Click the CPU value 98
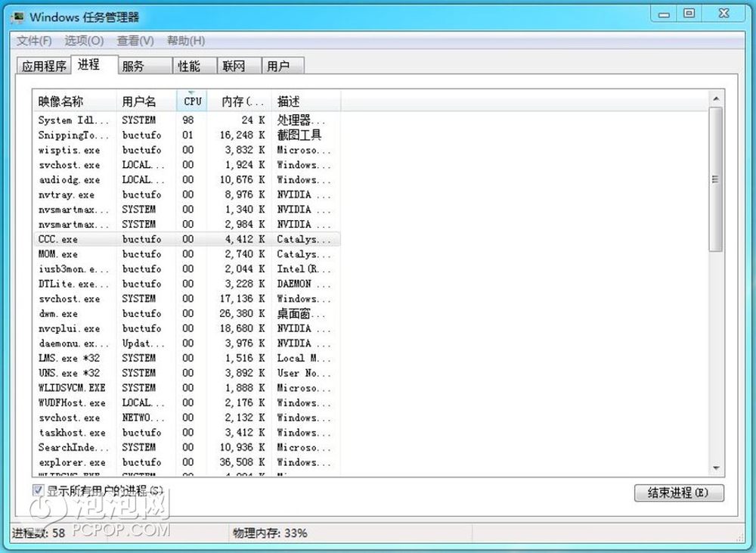 click(x=188, y=120)
